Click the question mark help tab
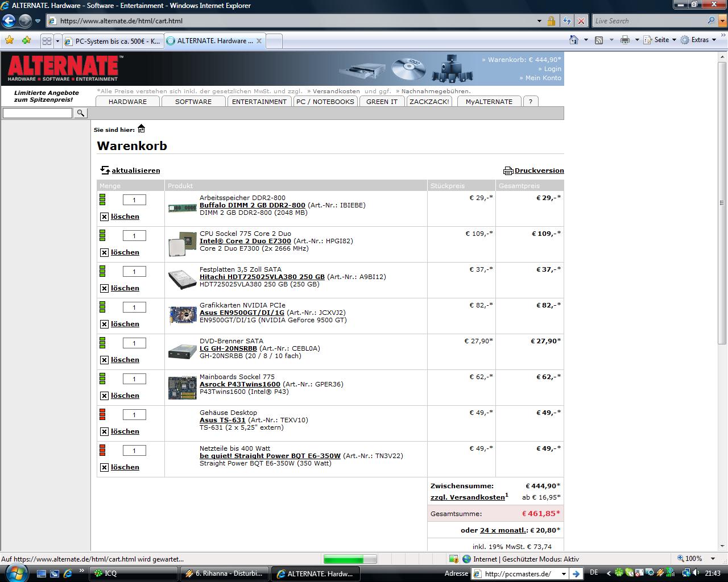This screenshot has height=582, width=728. click(531, 102)
